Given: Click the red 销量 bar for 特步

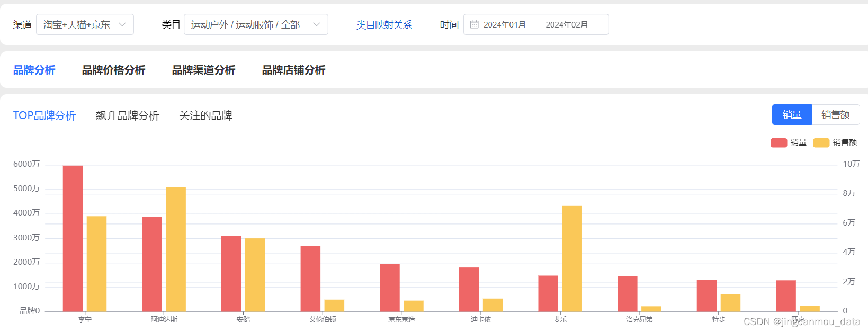Looking at the screenshot, I should 706,295.
